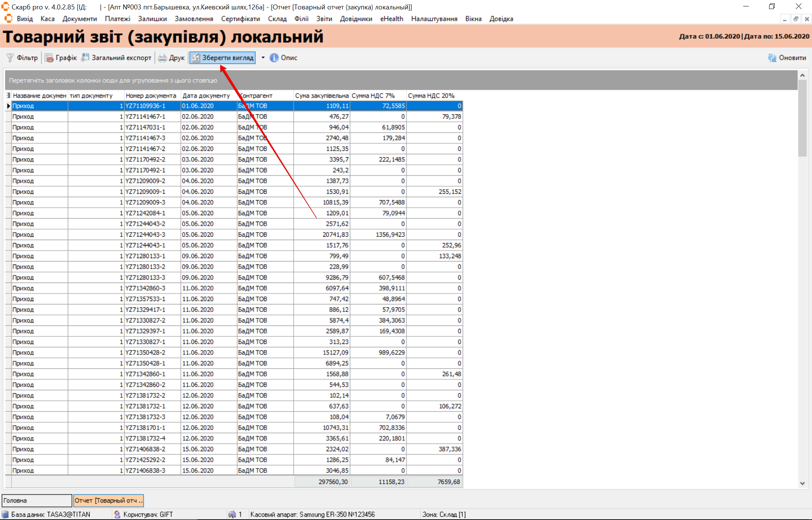
Task: Click the Зберегти вигляд toolbar icon
Action: tap(196, 58)
